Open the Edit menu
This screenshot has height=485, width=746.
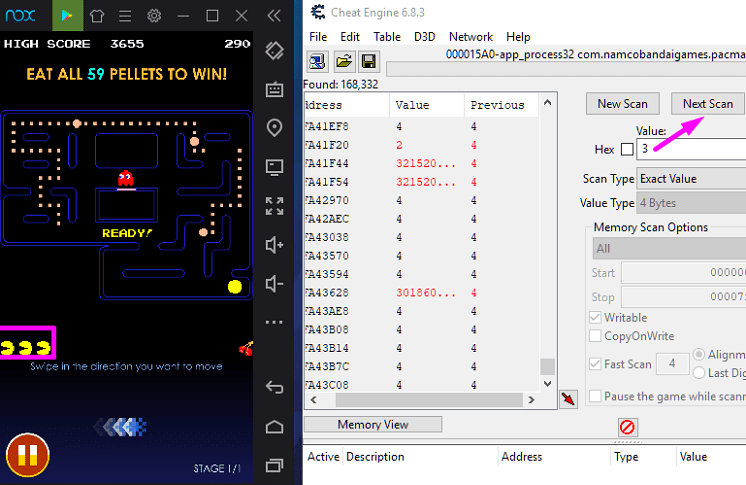[x=350, y=37]
